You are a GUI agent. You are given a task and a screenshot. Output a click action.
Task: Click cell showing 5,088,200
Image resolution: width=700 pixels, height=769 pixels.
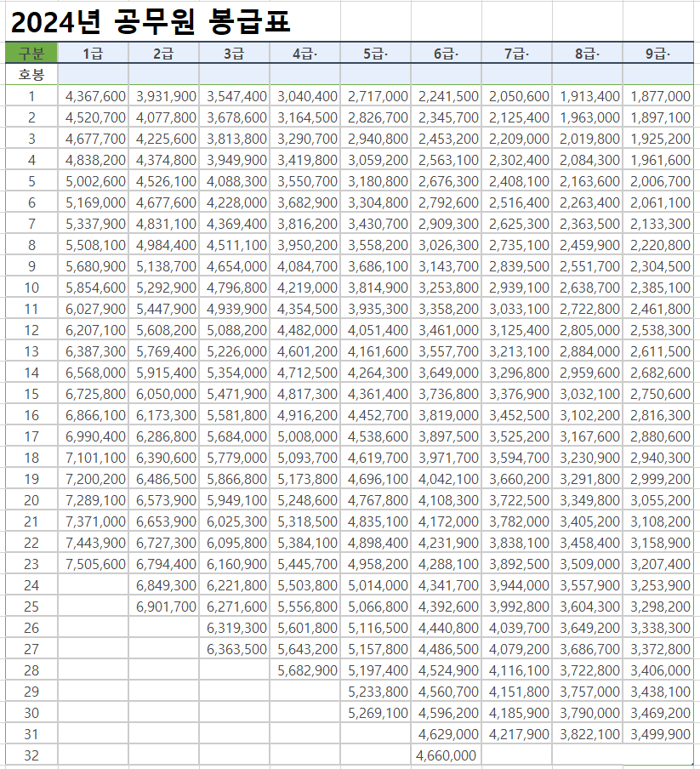234,330
